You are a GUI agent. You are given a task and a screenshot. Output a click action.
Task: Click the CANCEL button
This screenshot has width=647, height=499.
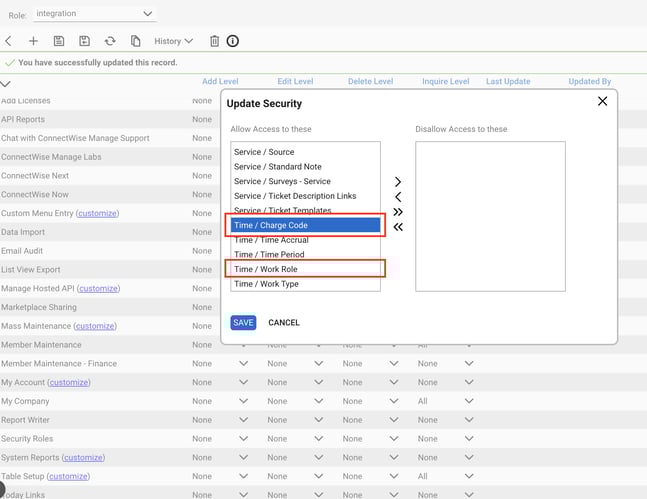coord(284,323)
